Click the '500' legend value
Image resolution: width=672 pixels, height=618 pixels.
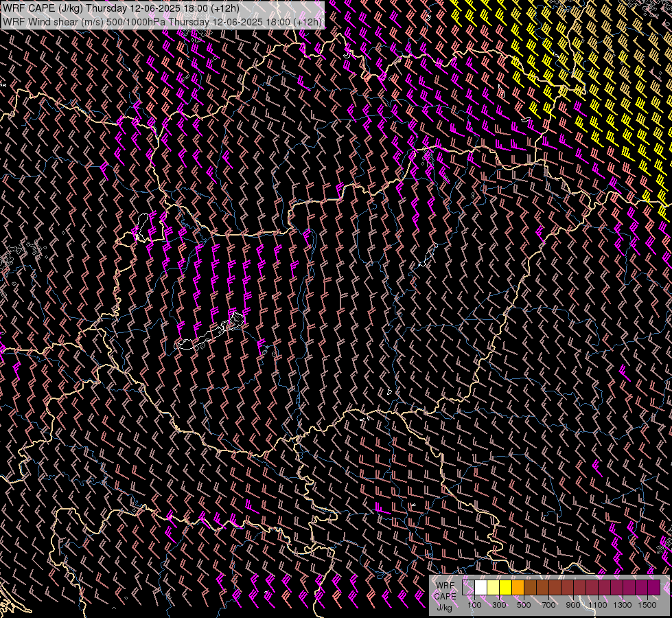pyautogui.click(x=524, y=605)
